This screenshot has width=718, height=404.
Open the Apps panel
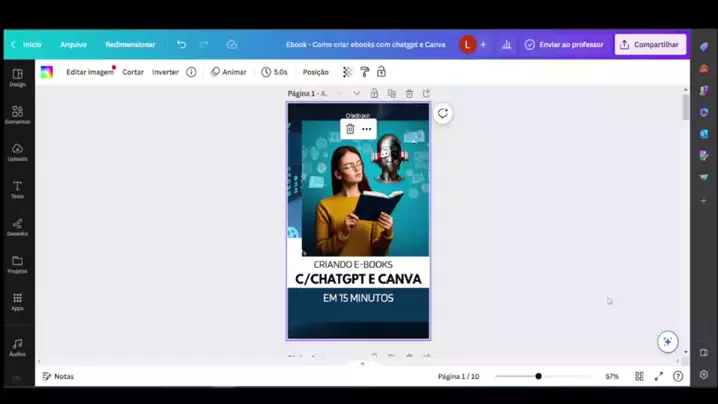pyautogui.click(x=17, y=302)
